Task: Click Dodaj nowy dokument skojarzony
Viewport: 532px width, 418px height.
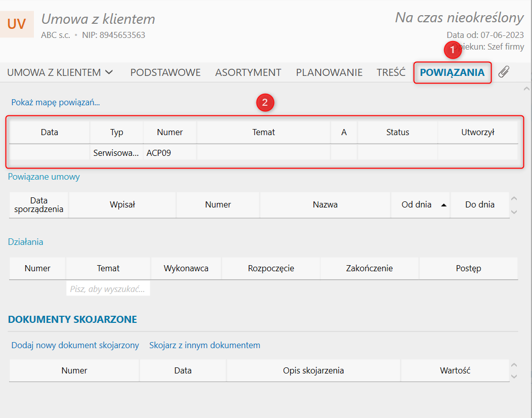Action: (75, 345)
